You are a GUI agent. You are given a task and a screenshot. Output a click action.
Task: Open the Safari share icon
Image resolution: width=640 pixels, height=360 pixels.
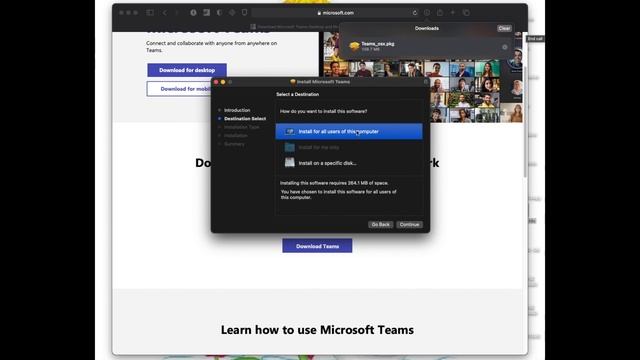click(x=440, y=13)
